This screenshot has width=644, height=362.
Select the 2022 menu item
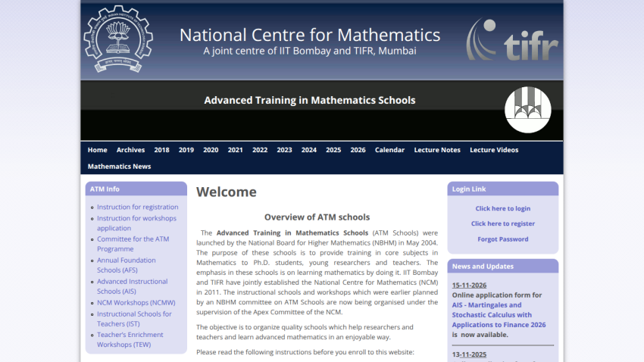tap(260, 150)
